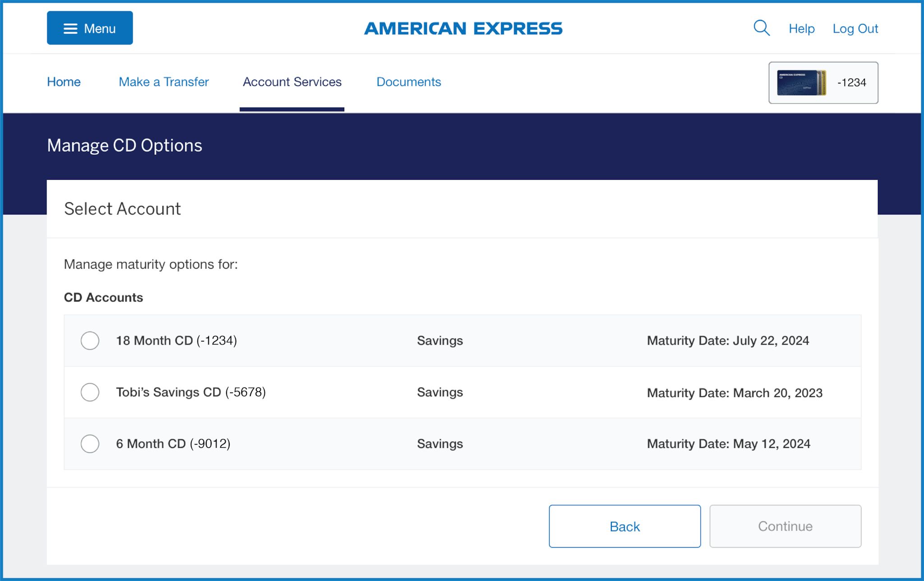Log Out of the account
Screen dimensions: 924x581
[x=855, y=28]
